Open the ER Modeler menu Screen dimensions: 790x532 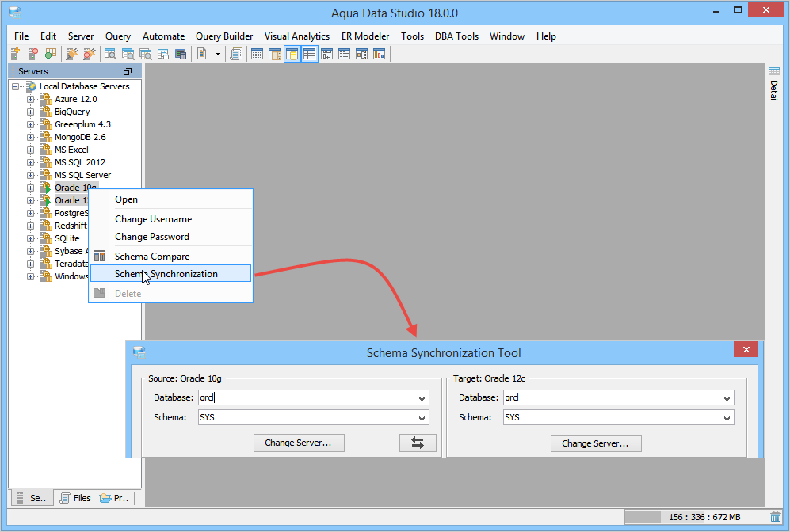coord(365,36)
